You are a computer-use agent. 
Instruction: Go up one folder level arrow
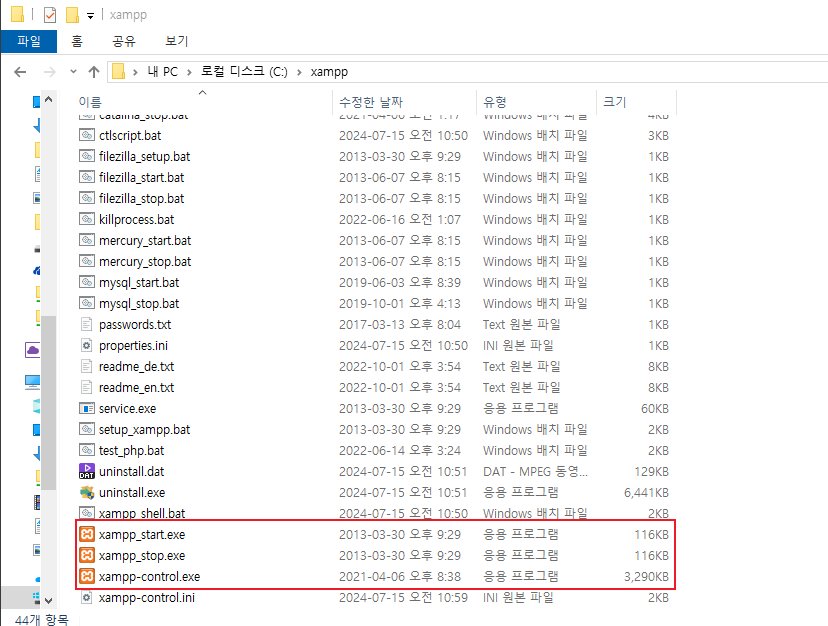point(94,72)
